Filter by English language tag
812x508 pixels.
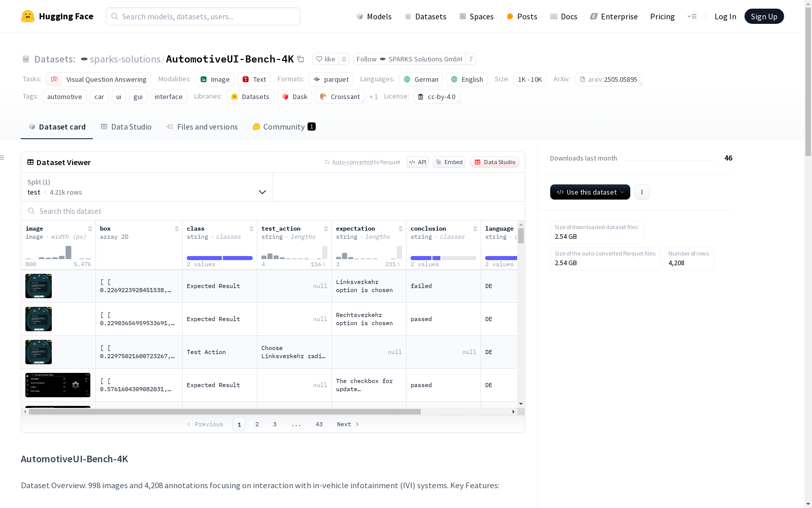pyautogui.click(x=467, y=79)
